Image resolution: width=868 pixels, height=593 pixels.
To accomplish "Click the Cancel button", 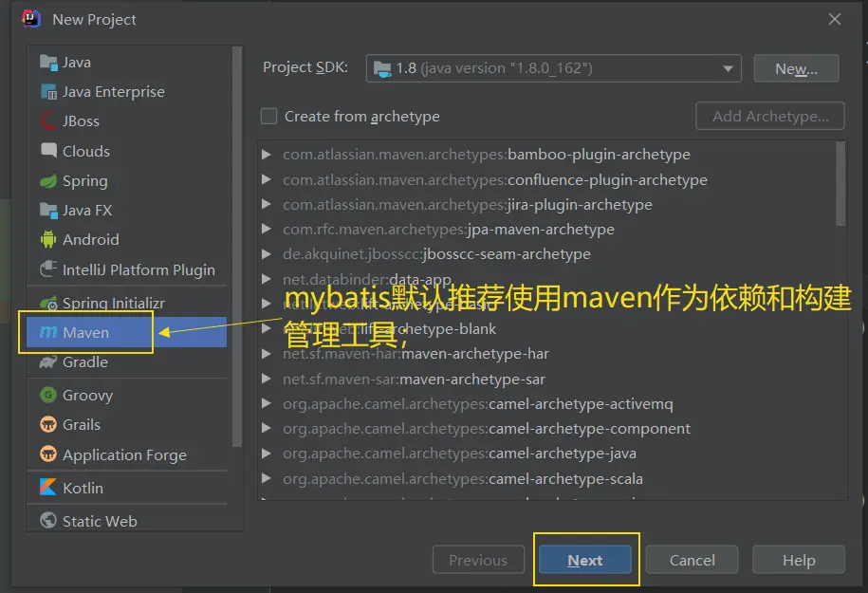I will pyautogui.click(x=692, y=560).
